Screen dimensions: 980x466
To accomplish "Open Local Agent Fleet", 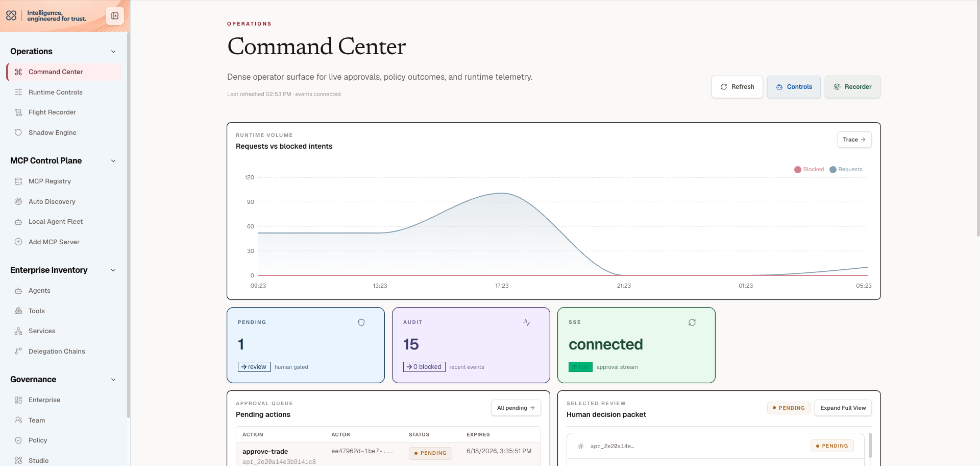I will pos(64,222).
